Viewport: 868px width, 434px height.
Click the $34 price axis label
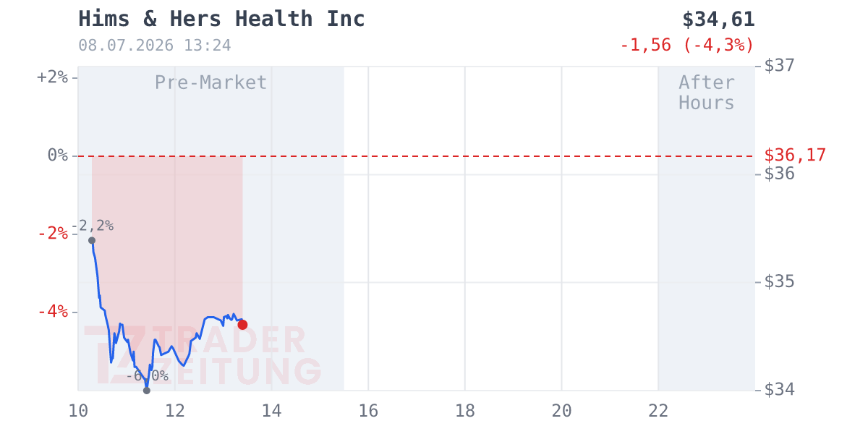coord(779,390)
